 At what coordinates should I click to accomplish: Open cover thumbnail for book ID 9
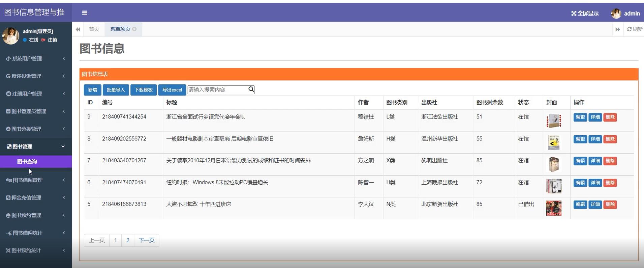(x=554, y=121)
